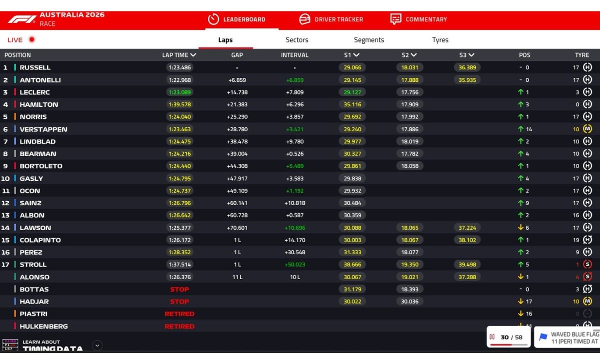Screen dimensions: 600x364
Task: Click the Commentary speech bubble icon
Action: pos(395,19)
